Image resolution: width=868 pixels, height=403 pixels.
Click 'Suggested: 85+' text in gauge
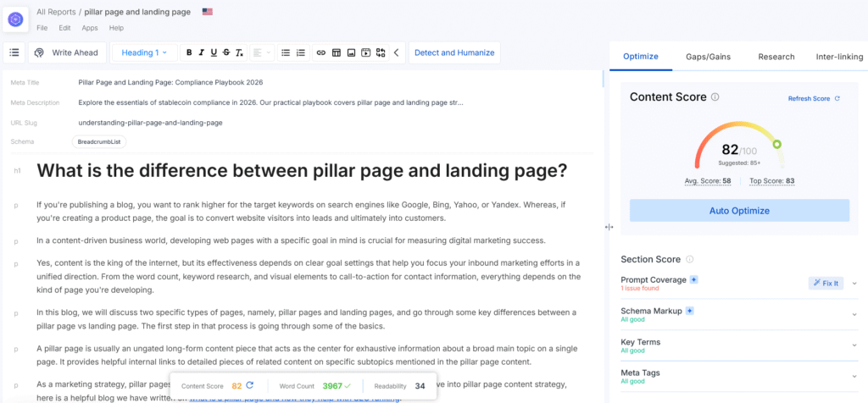739,163
